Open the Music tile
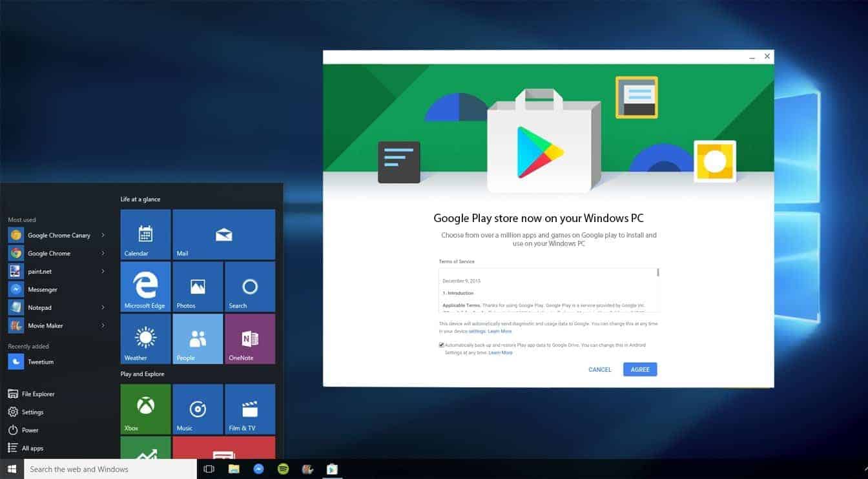868x479 pixels. pyautogui.click(x=197, y=408)
